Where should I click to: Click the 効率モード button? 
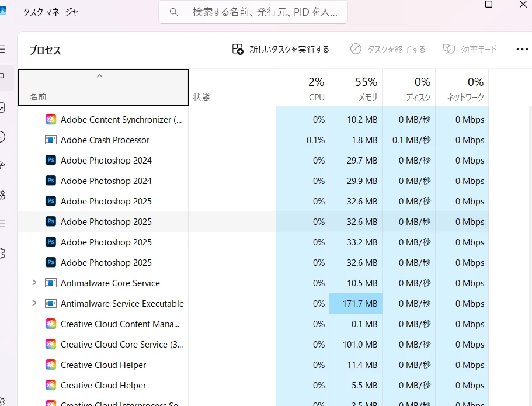[x=470, y=49]
